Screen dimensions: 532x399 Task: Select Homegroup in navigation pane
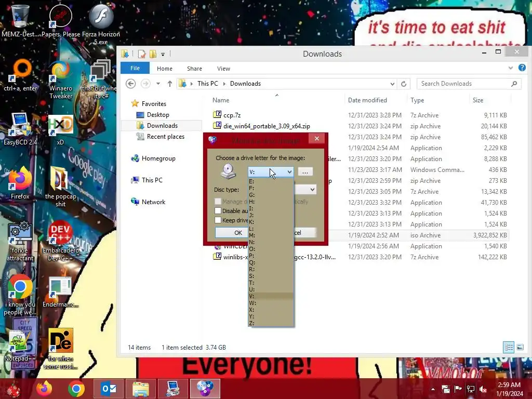coord(158,158)
